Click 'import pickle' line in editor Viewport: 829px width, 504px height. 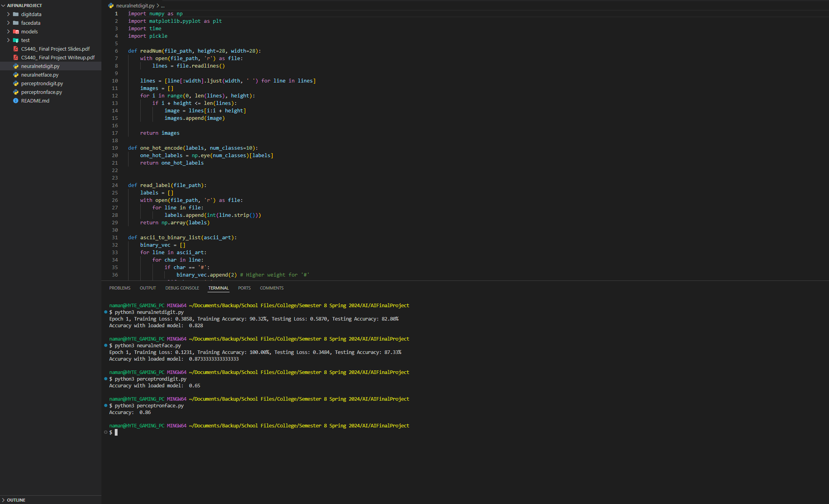[148, 36]
